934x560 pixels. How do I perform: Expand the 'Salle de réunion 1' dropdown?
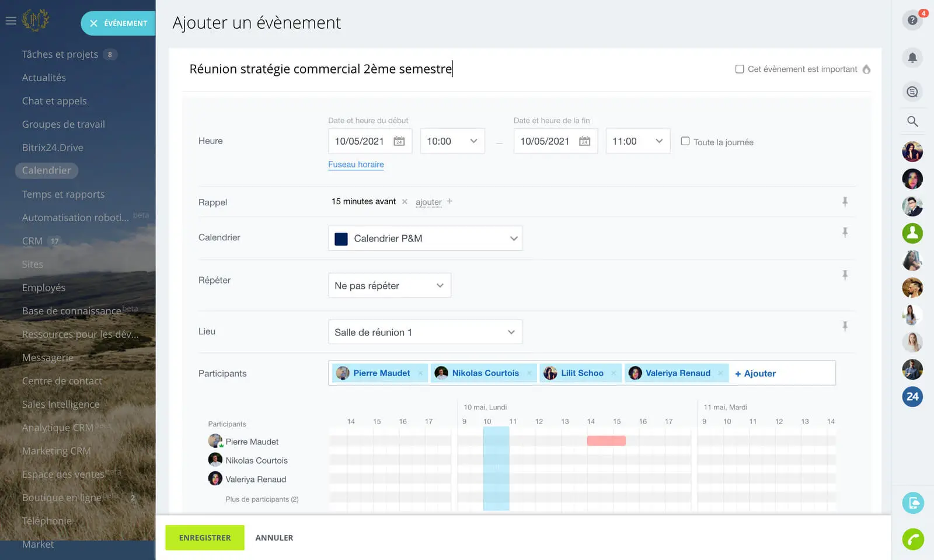(x=425, y=332)
